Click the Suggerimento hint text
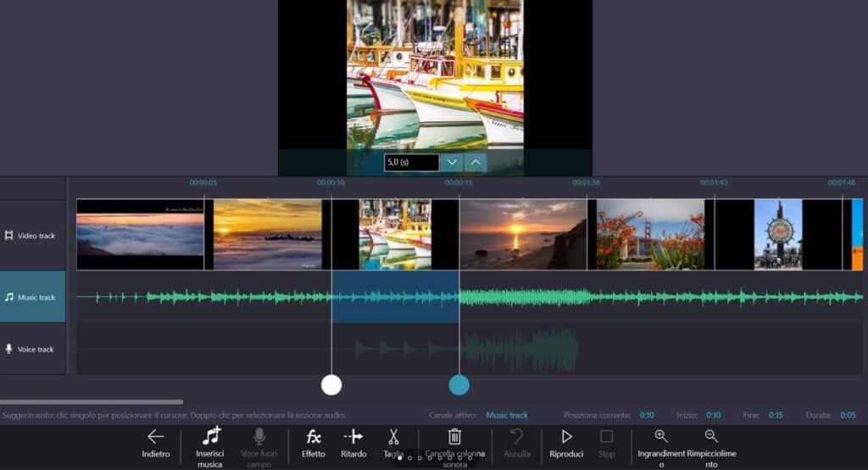The width and height of the screenshot is (868, 470). point(174,415)
